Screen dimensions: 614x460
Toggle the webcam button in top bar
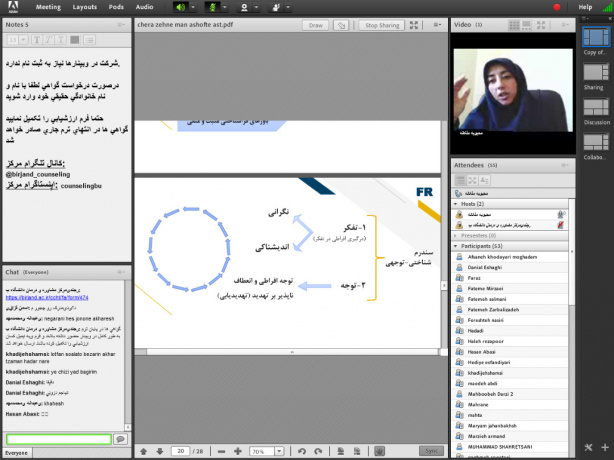tap(244, 7)
